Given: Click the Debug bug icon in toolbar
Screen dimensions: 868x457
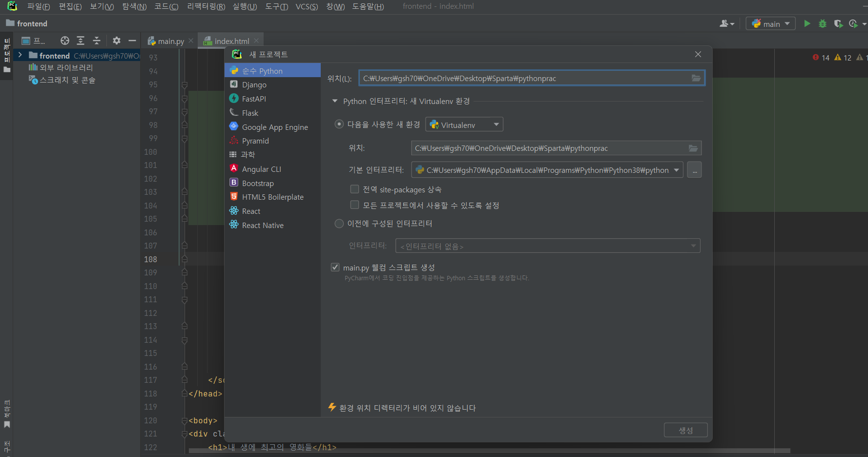Looking at the screenshot, I should point(823,23).
